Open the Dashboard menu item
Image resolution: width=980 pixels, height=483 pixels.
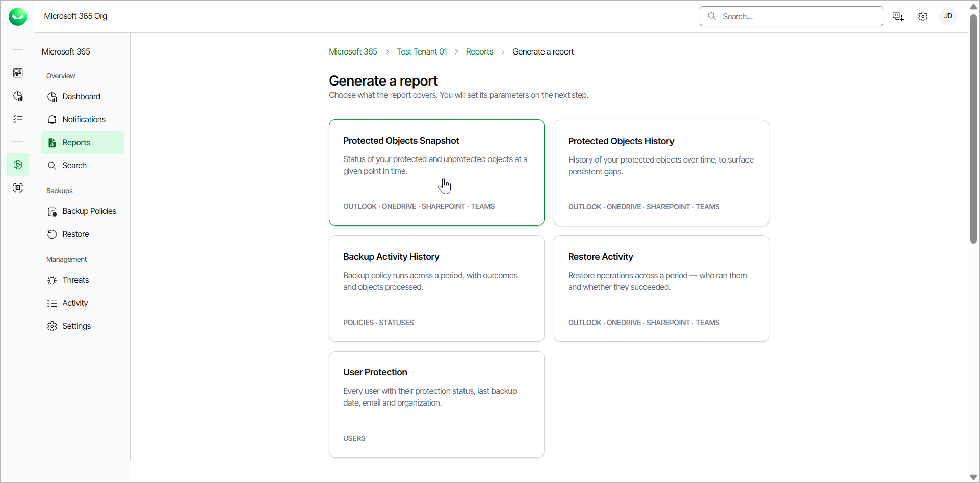[83, 97]
